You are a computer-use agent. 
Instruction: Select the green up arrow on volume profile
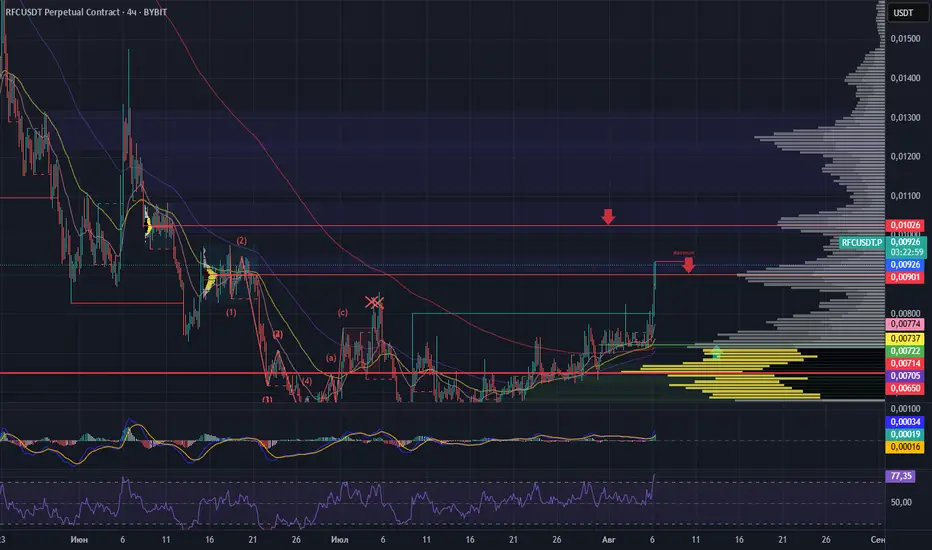pos(716,352)
